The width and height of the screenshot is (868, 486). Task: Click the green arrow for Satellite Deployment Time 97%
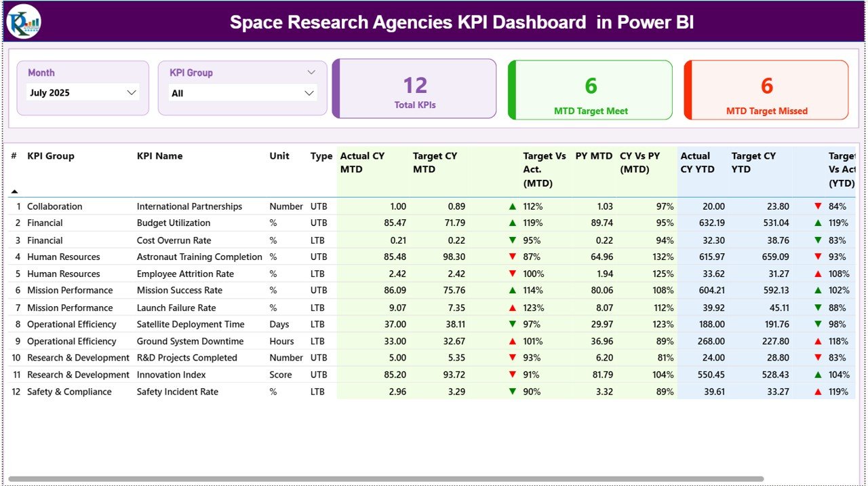pyautogui.click(x=513, y=324)
